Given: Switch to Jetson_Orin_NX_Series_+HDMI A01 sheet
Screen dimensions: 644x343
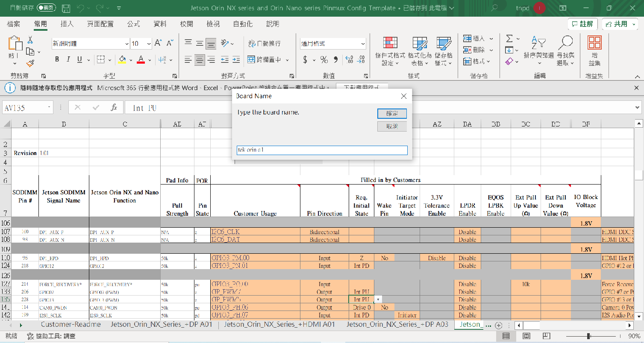Looking at the screenshot, I should tap(279, 324).
